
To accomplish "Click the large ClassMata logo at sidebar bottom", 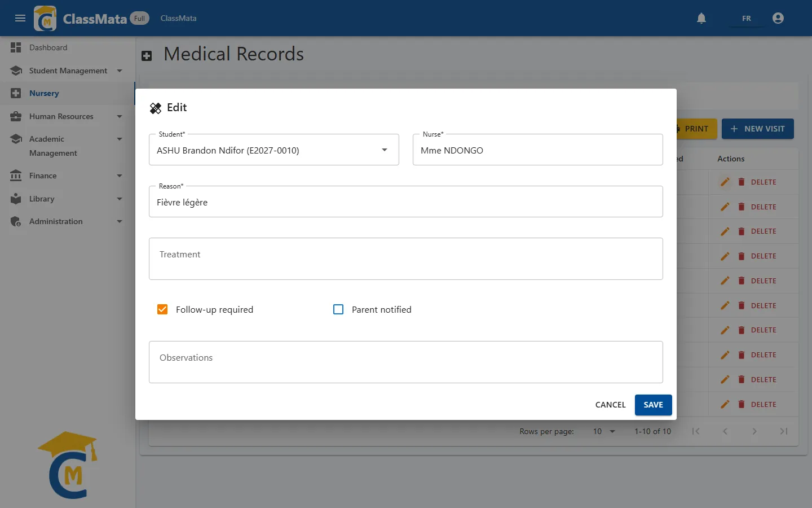I will [x=68, y=465].
